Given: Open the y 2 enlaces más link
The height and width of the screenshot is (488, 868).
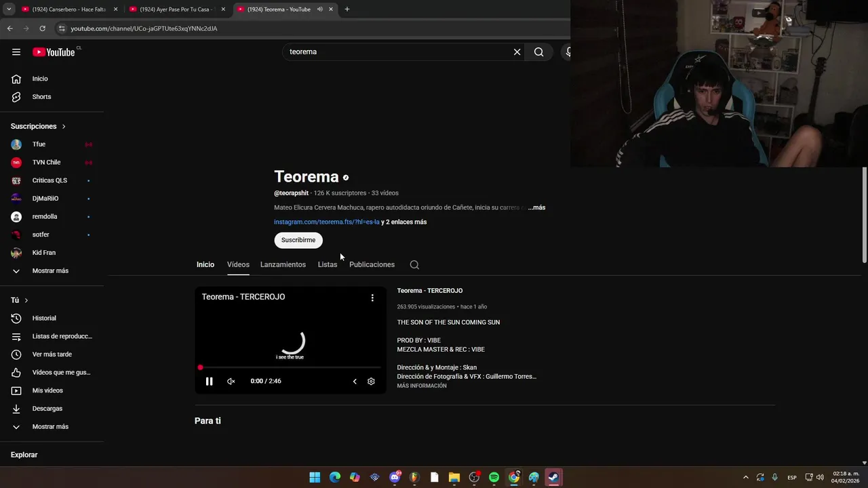Looking at the screenshot, I should tap(404, 222).
